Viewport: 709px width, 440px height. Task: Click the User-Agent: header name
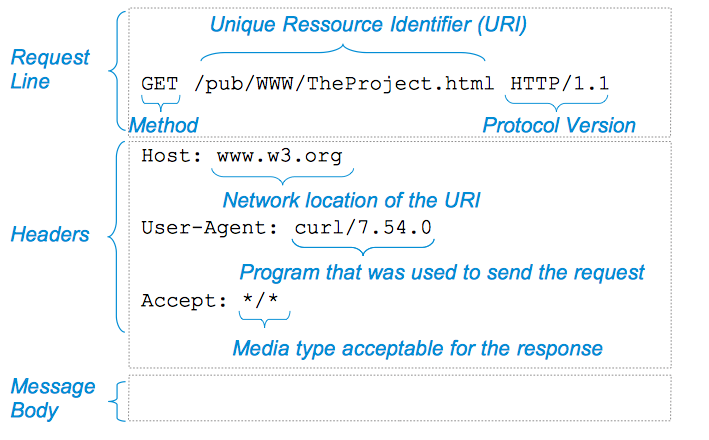point(209,228)
